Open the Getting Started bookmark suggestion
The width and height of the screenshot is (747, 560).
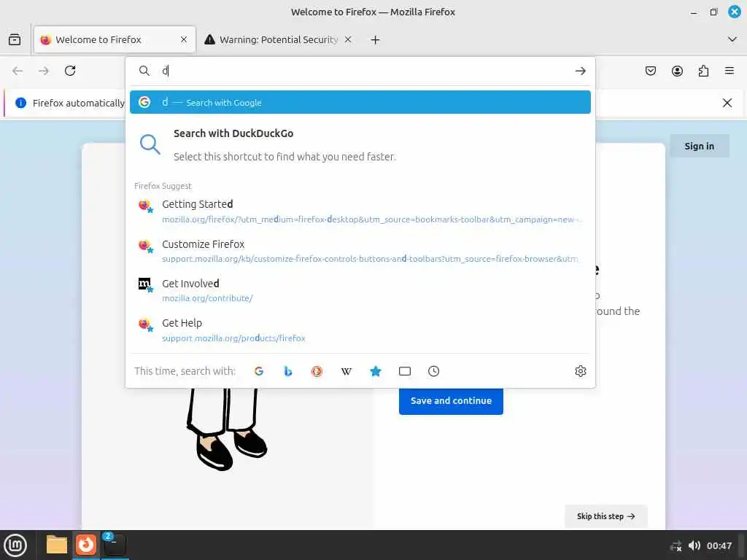point(360,211)
